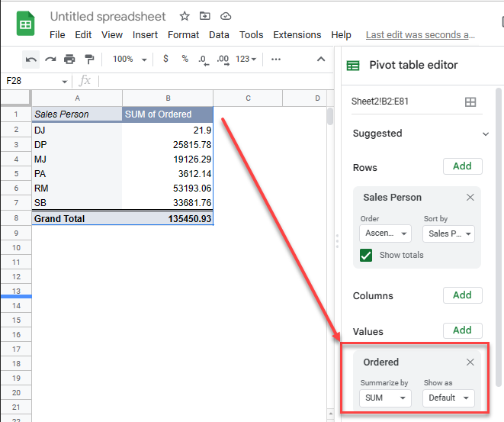Open the last edit history link

[x=420, y=35]
